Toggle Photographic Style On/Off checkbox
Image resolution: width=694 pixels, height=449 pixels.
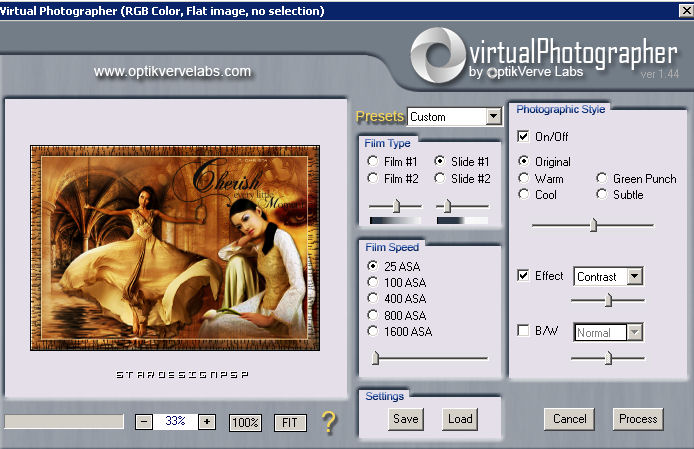[523, 136]
